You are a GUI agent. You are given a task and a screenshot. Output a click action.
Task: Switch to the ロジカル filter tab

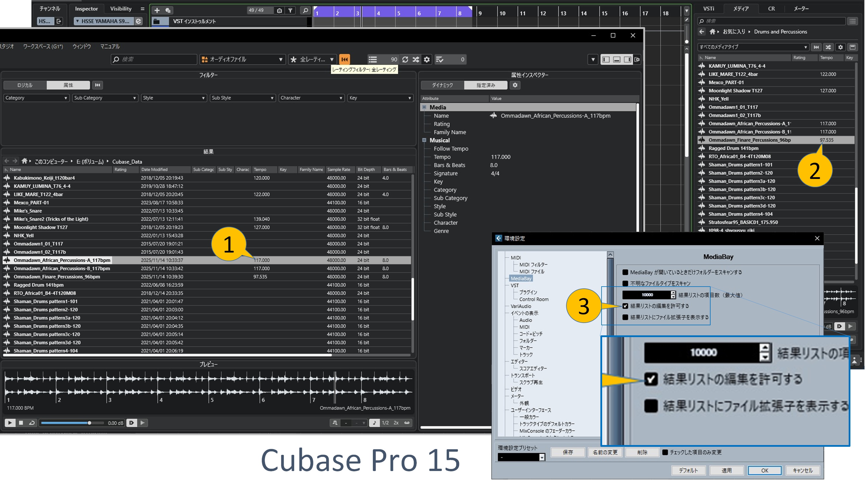pyautogui.click(x=25, y=85)
